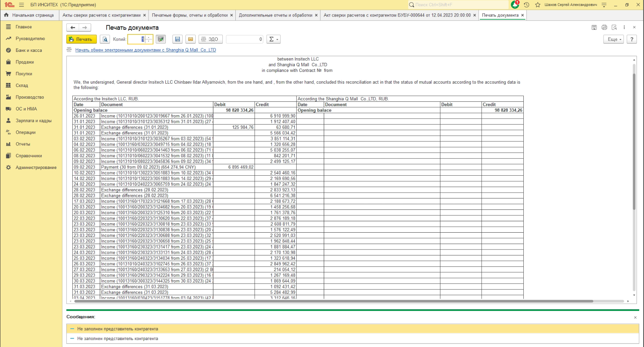
Task: Open the history clock icon in title bar
Action: [527, 5]
